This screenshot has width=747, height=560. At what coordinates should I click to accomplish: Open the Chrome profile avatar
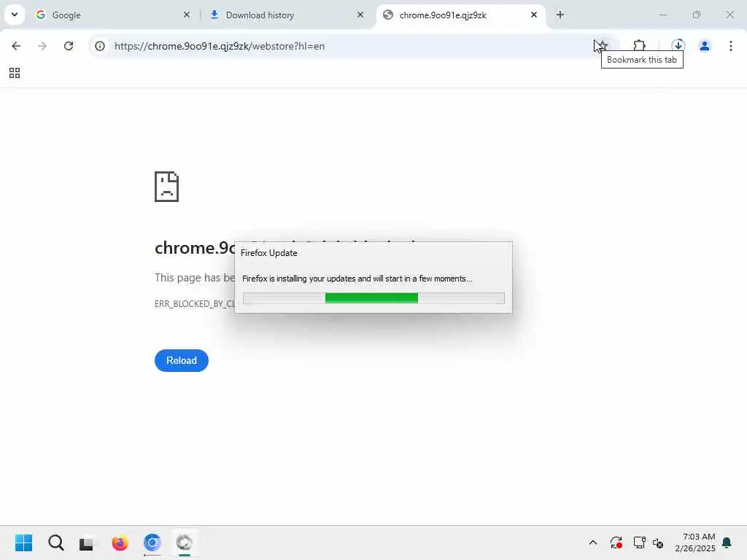click(704, 46)
